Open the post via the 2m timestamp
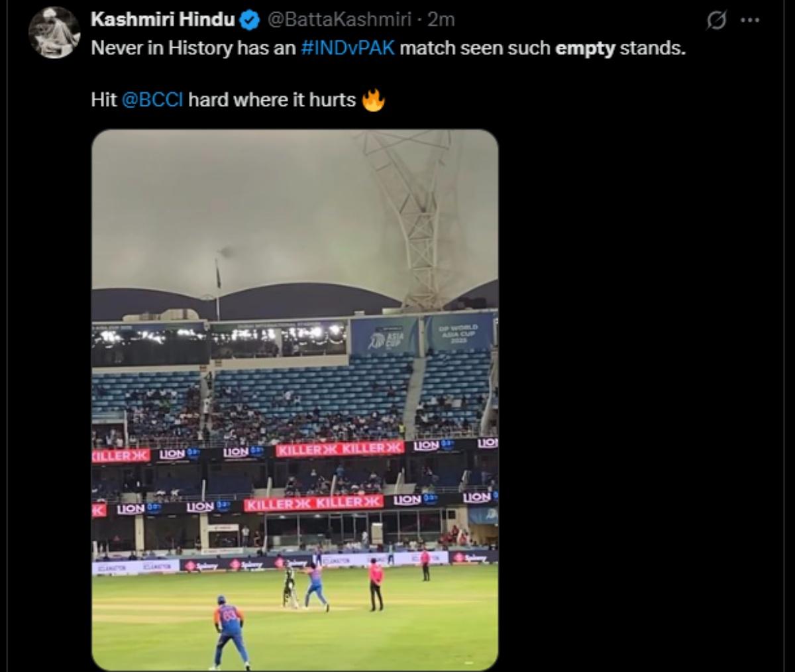Viewport: 795px width, 672px height. 442,20
